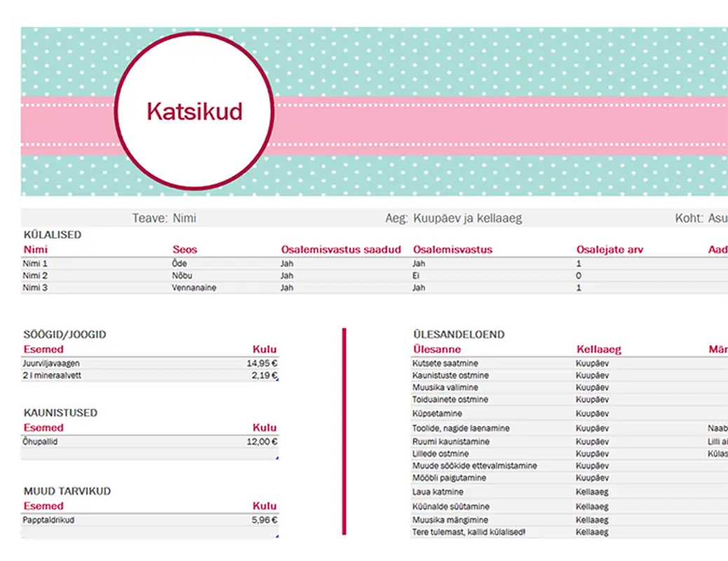Click the Muusika valimine task
The width and height of the screenshot is (728, 561).
pyautogui.click(x=445, y=387)
